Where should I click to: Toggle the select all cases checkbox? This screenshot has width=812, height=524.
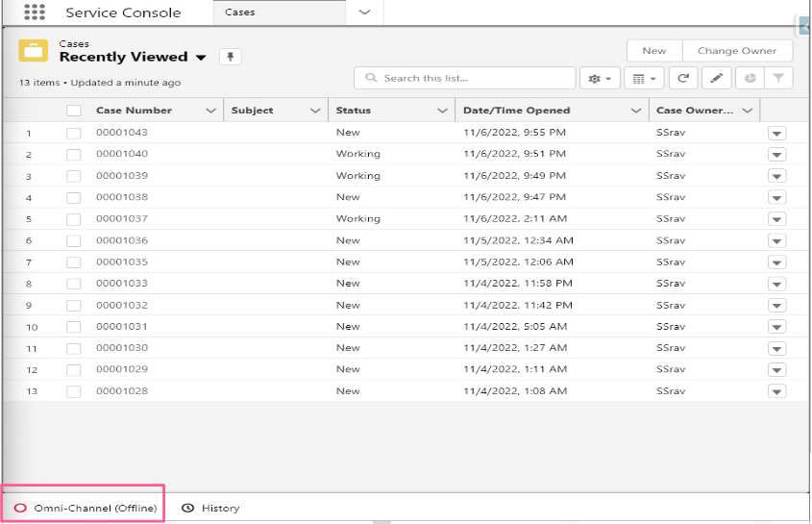coord(74,111)
